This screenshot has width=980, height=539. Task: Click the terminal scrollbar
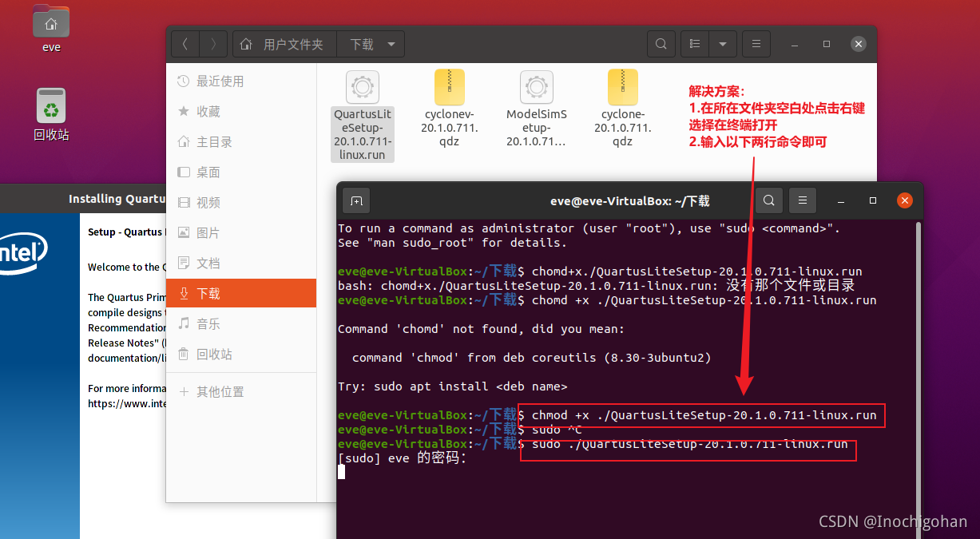(919, 379)
